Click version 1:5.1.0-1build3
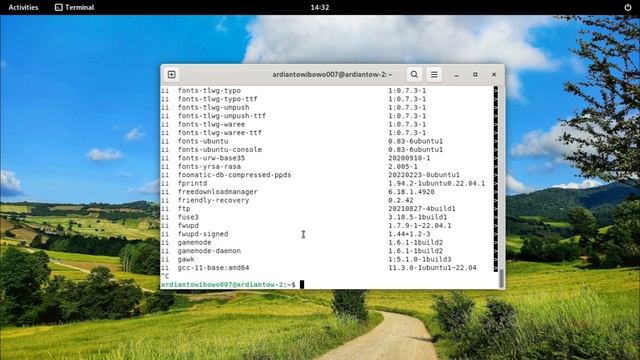Screen dimensions: 640x360 tap(420, 259)
